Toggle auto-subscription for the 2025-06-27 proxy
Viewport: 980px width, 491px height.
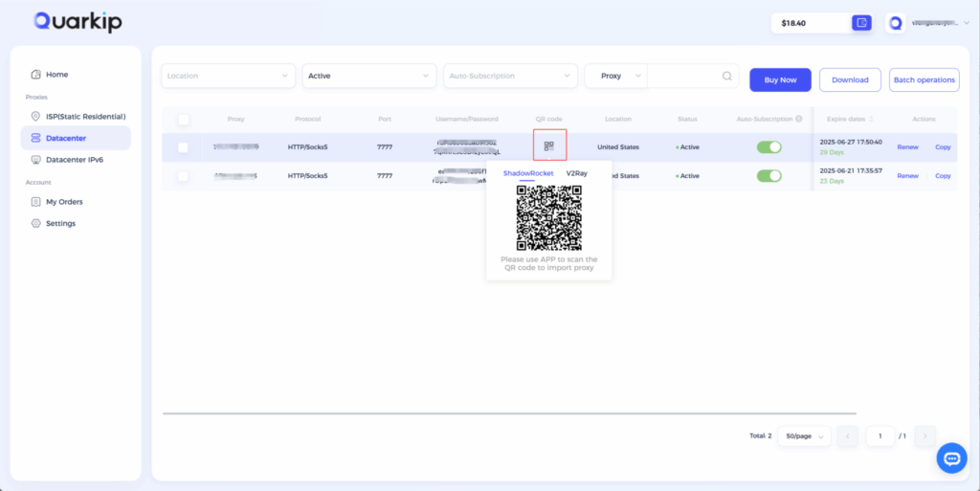point(768,147)
